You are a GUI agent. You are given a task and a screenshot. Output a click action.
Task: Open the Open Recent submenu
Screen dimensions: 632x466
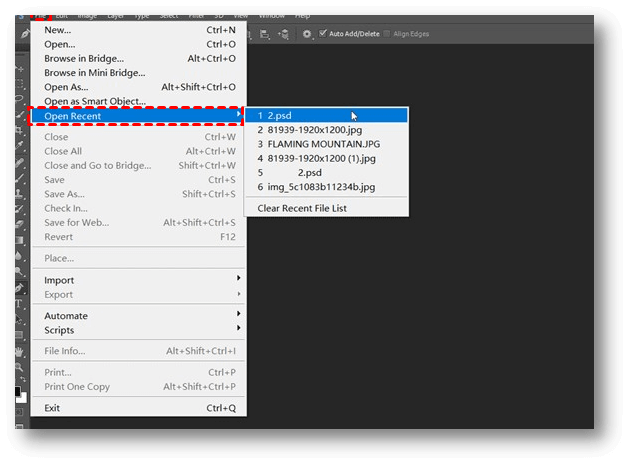click(x=137, y=116)
